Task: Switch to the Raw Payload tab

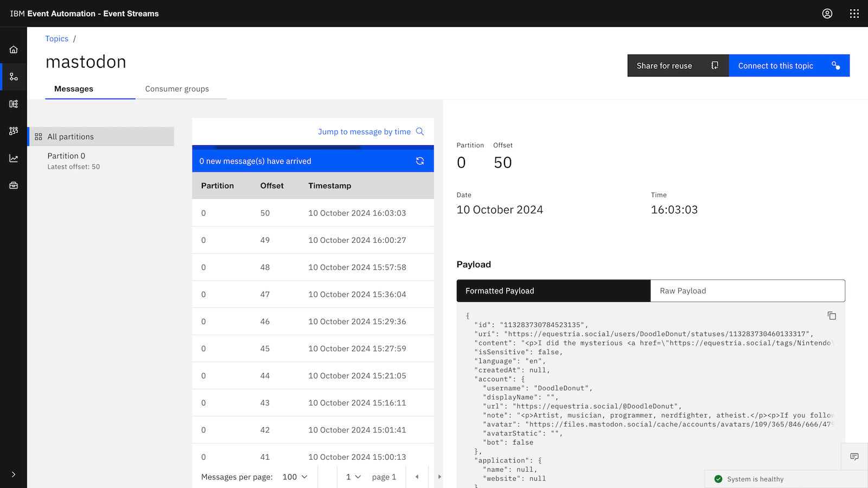Action: coord(747,291)
